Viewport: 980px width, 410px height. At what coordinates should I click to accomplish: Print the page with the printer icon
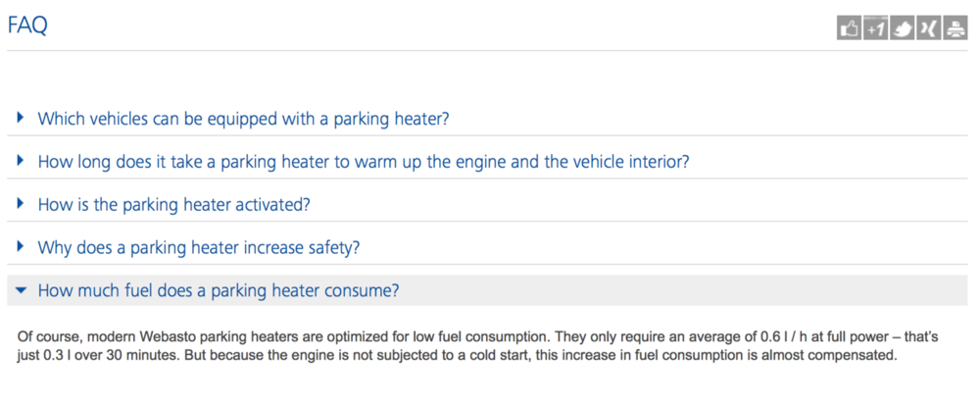click(955, 29)
